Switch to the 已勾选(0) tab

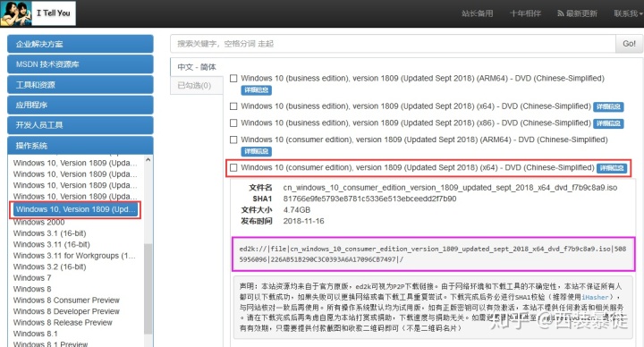(x=197, y=86)
